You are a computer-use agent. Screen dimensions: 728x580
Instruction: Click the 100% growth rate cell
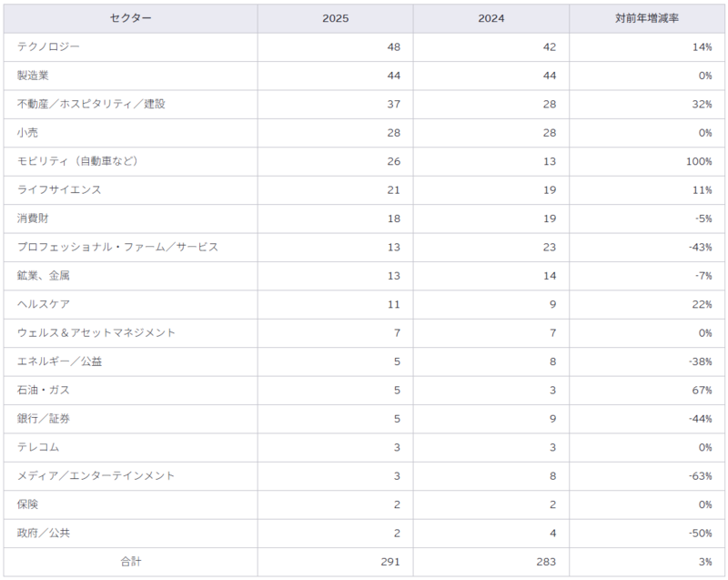pos(647,161)
